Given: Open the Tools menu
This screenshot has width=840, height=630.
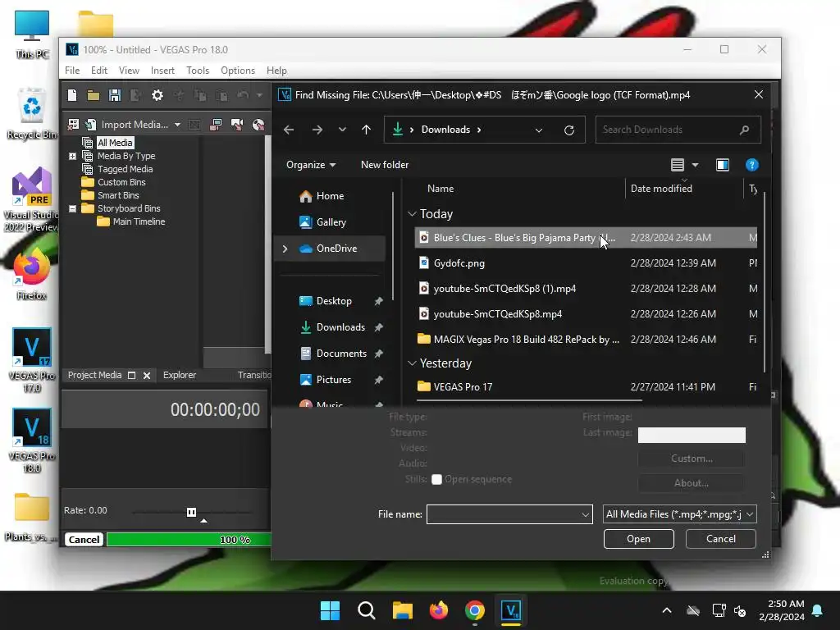Looking at the screenshot, I should pos(198,71).
